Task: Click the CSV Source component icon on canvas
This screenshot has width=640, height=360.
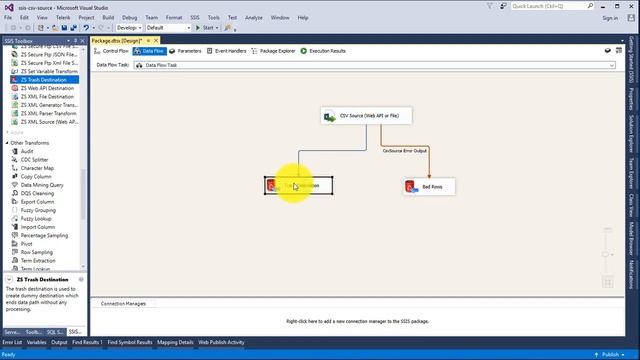Action: 329,116
